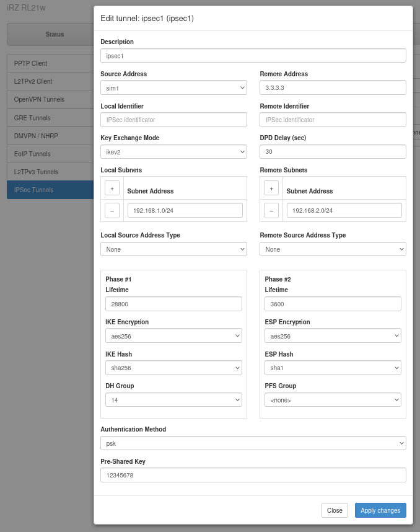Open the PFS Group dropdown
The width and height of the screenshot is (420, 532).
[x=333, y=401]
